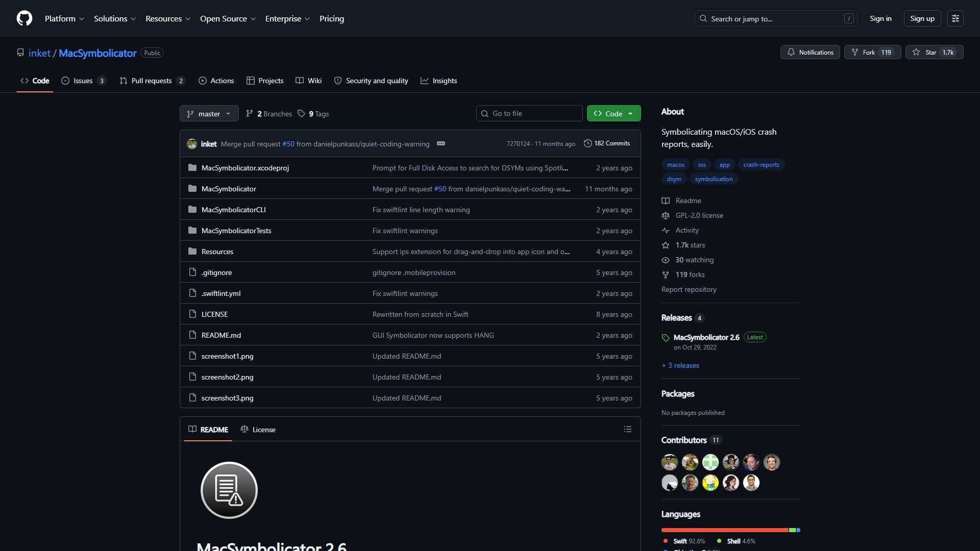Image resolution: width=980 pixels, height=551 pixels.
Task: Click the MacSymbolicator app logo image
Action: click(229, 490)
